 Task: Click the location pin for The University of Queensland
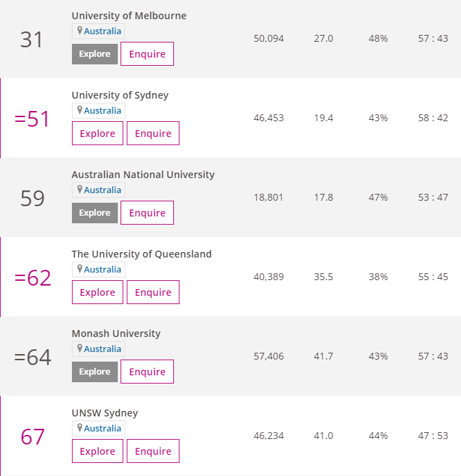(79, 268)
